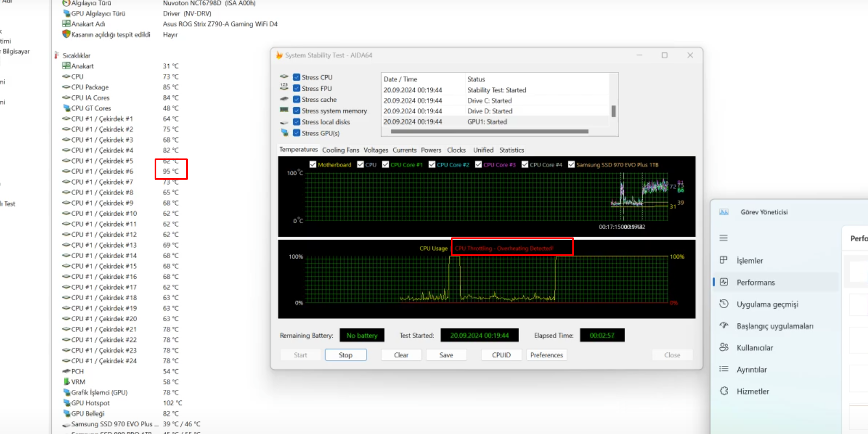Open Uygulama geçmişi in Task Manager
Viewport: 868px width, 434px height.
coord(776,304)
